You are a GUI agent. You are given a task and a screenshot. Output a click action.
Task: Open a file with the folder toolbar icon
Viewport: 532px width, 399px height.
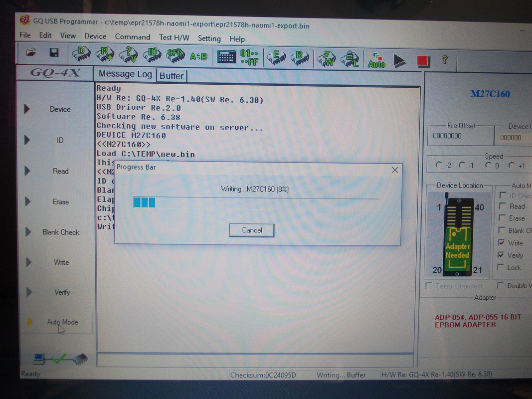31,52
